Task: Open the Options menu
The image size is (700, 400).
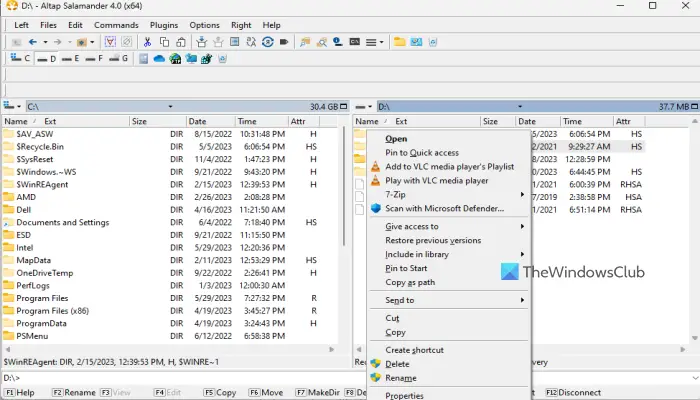Action: point(204,25)
